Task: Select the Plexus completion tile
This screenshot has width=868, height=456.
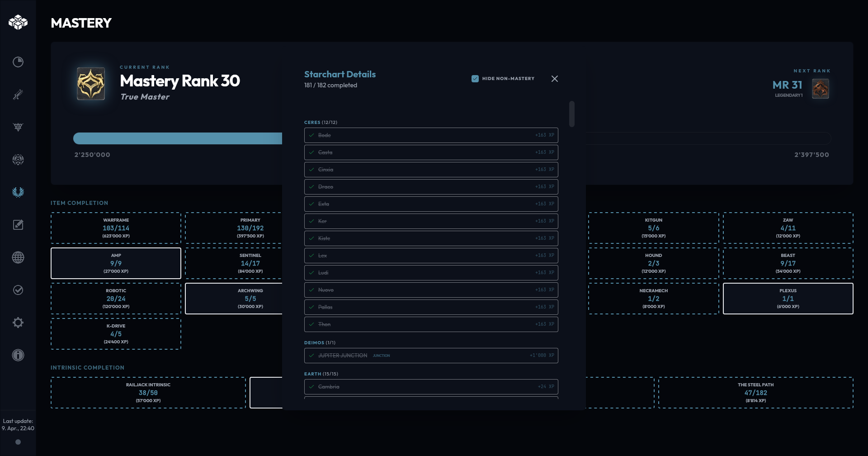Action: [x=788, y=299]
